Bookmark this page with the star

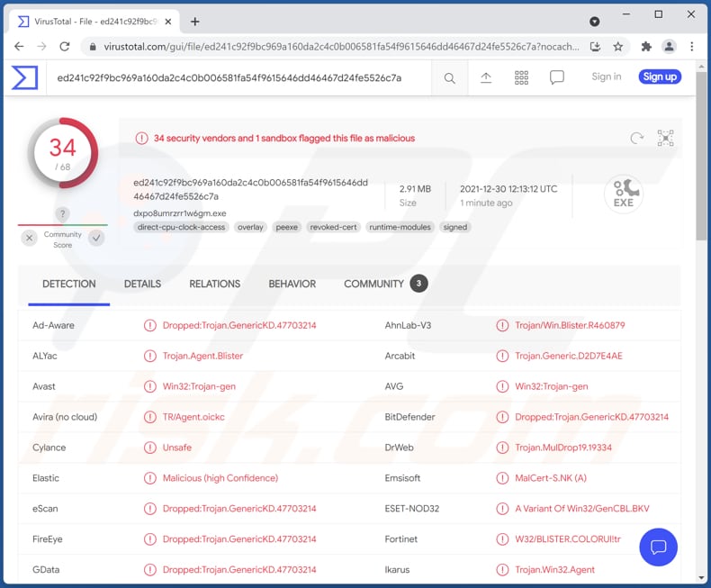click(x=617, y=46)
